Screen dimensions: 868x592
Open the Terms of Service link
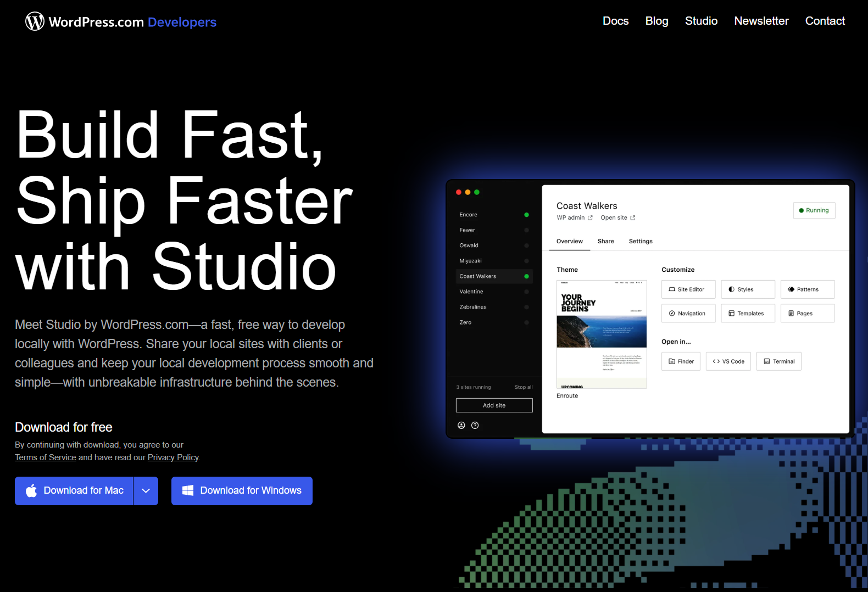[x=46, y=457]
